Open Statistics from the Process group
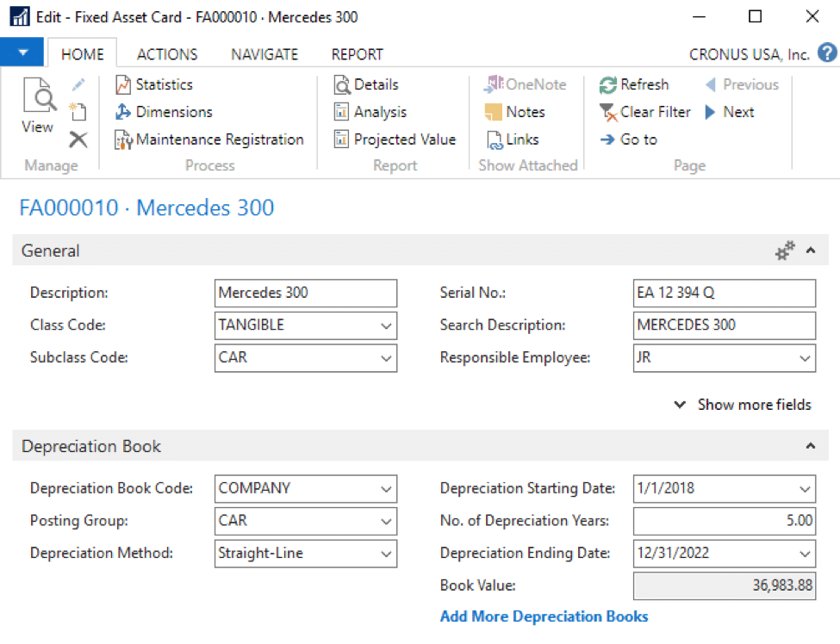The height and width of the screenshot is (644, 840). [x=154, y=84]
